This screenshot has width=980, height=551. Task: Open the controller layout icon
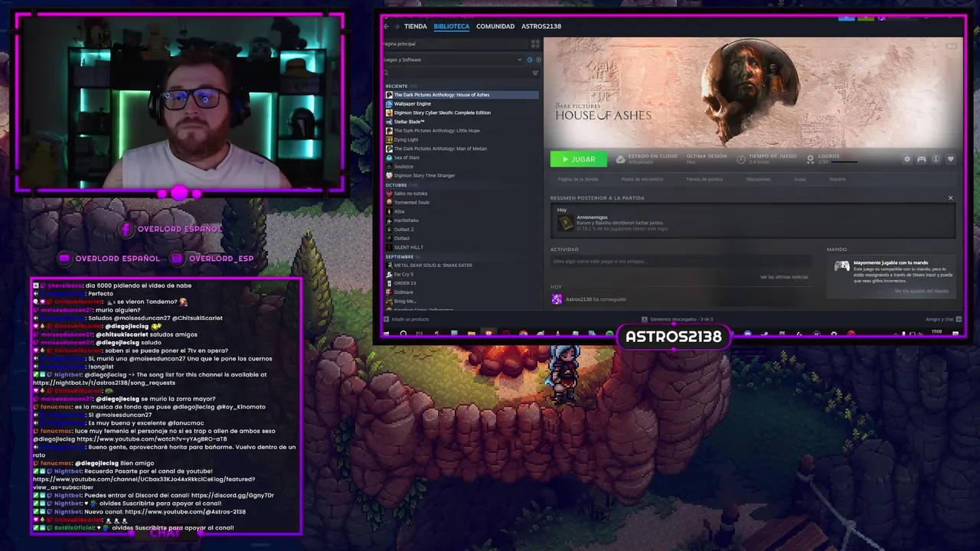pos(922,159)
